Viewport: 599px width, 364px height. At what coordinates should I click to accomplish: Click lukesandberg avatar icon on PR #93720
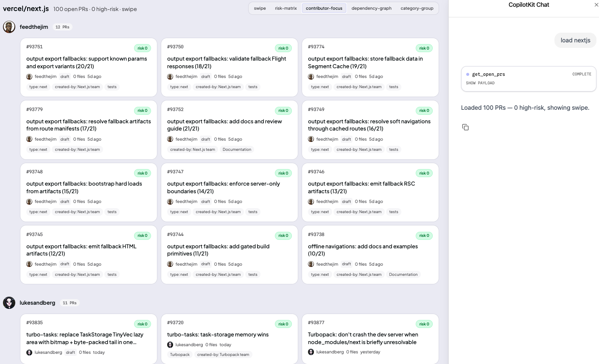170,345
